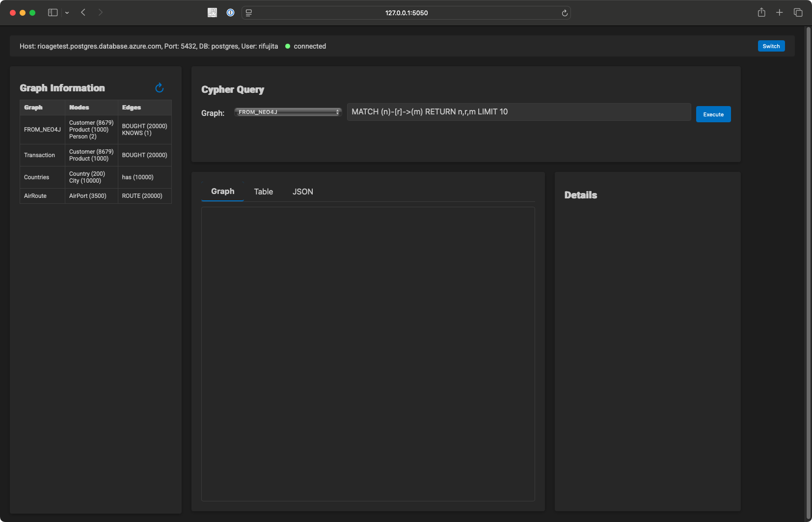Select the Transaction graph row
The image size is (812, 522).
pos(95,155)
